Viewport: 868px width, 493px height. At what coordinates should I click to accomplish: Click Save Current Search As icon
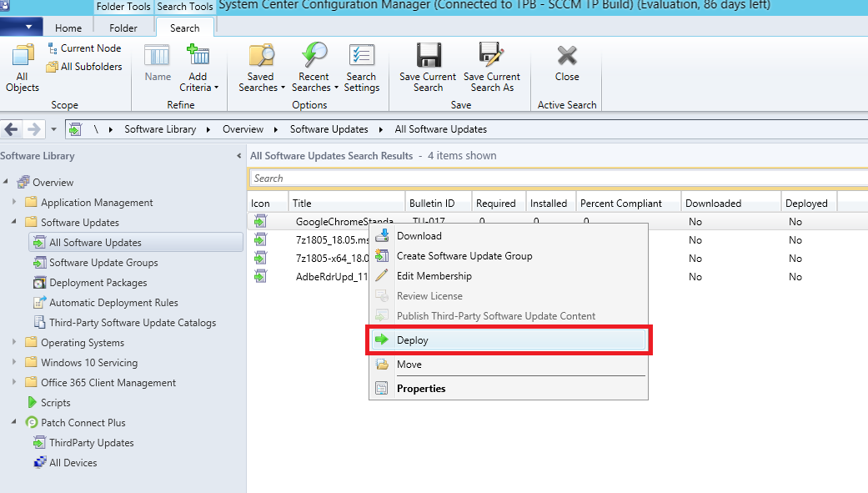click(491, 55)
